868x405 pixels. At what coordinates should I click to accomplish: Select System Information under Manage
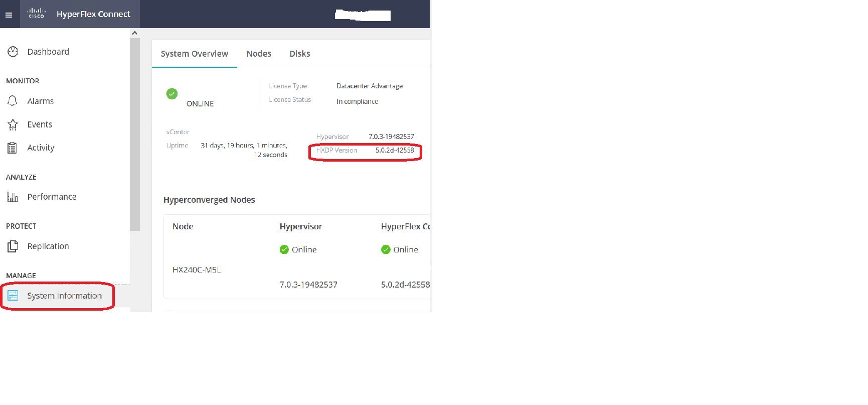coord(64,296)
